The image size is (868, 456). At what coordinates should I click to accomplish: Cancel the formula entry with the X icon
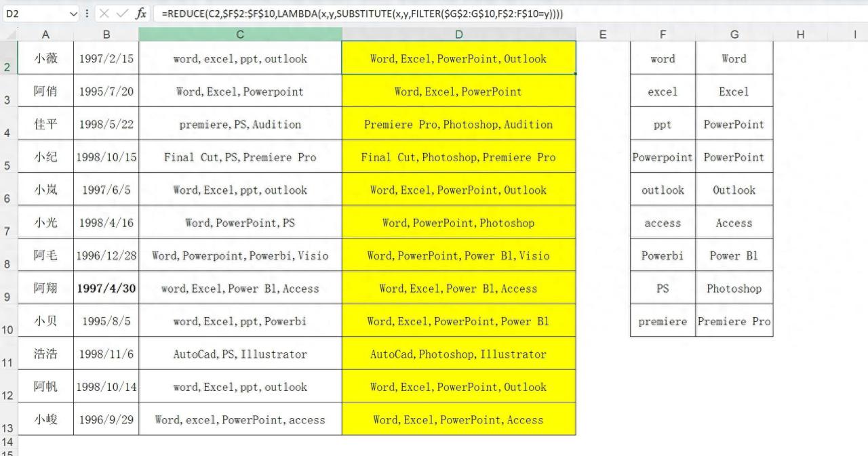click(104, 14)
